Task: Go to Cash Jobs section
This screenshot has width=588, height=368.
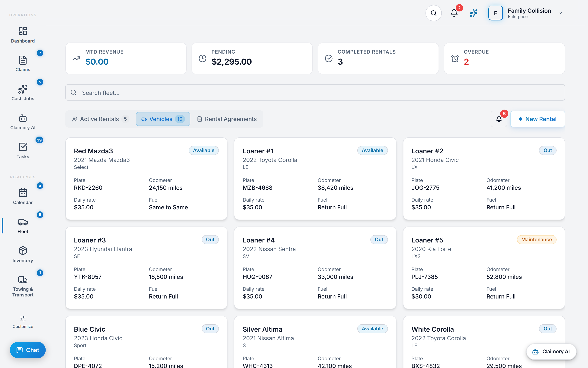Action: 23,92
